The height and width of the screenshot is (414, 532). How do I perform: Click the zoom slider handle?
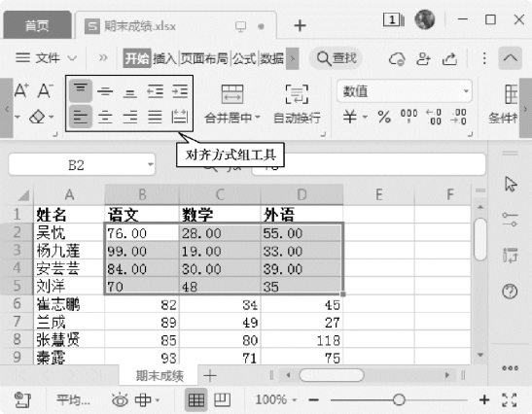pos(399,399)
